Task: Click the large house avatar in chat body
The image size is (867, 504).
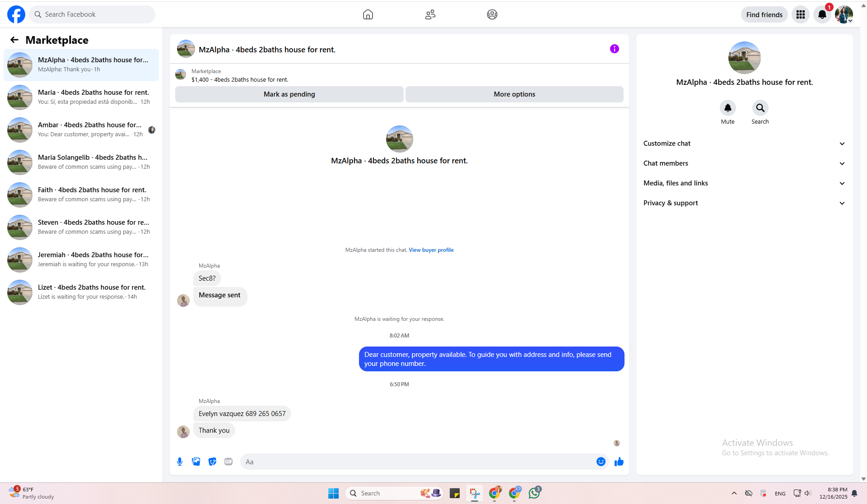Action: [400, 139]
